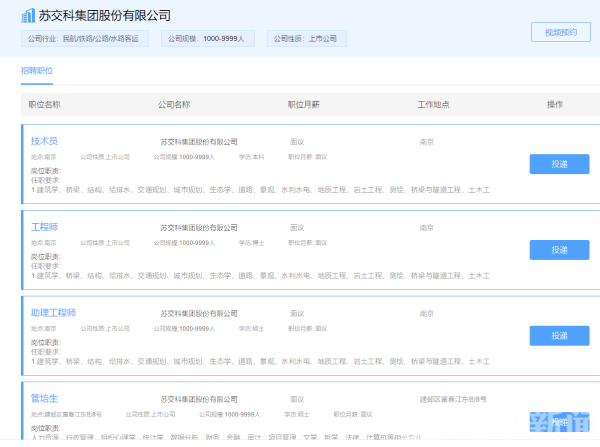Screen dimensions: 600x447
Task: Switch to the 招聘职位 tab
Action: coord(37,71)
